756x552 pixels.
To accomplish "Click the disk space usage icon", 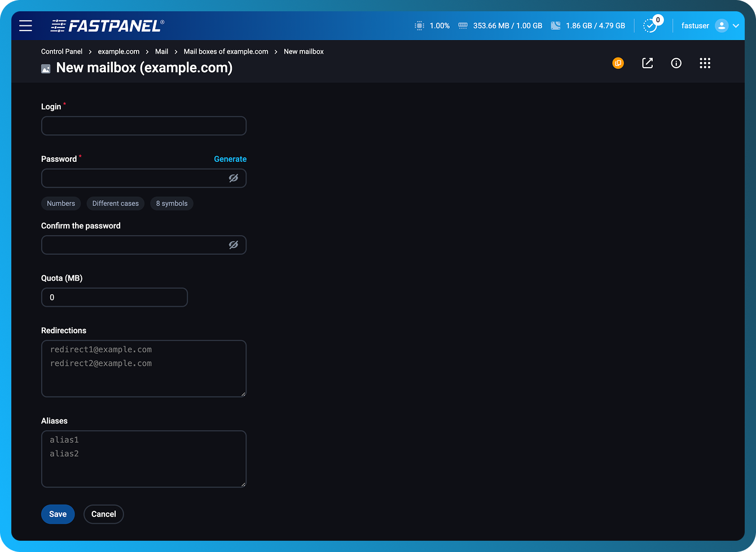I will click(556, 25).
